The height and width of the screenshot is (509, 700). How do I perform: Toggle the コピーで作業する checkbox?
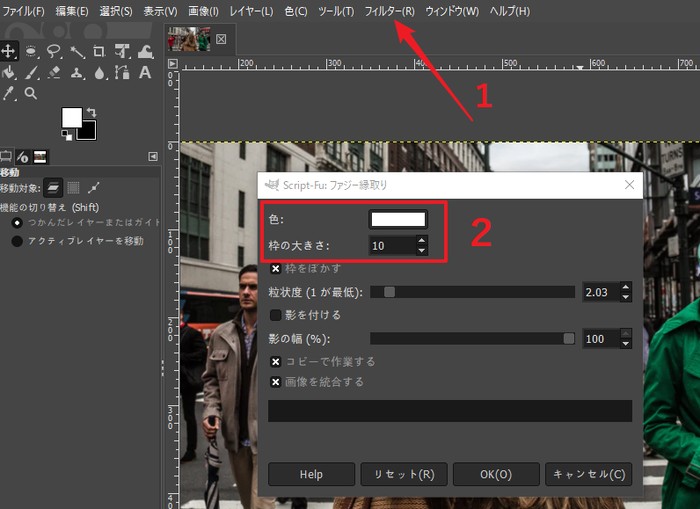click(275, 362)
